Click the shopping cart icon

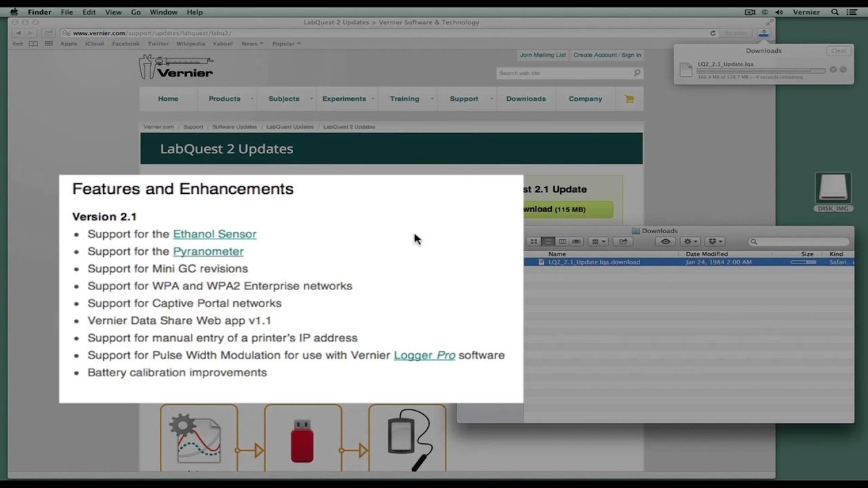629,99
